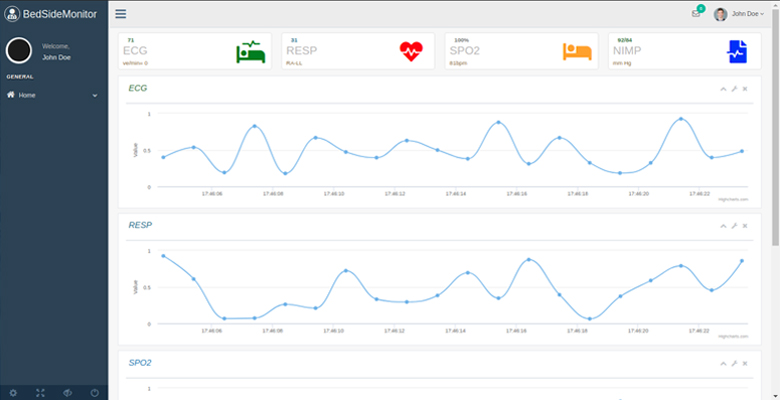Viewport: 780px width, 400px height.
Task: Click the red heartbeat RESP icon
Action: (x=411, y=52)
